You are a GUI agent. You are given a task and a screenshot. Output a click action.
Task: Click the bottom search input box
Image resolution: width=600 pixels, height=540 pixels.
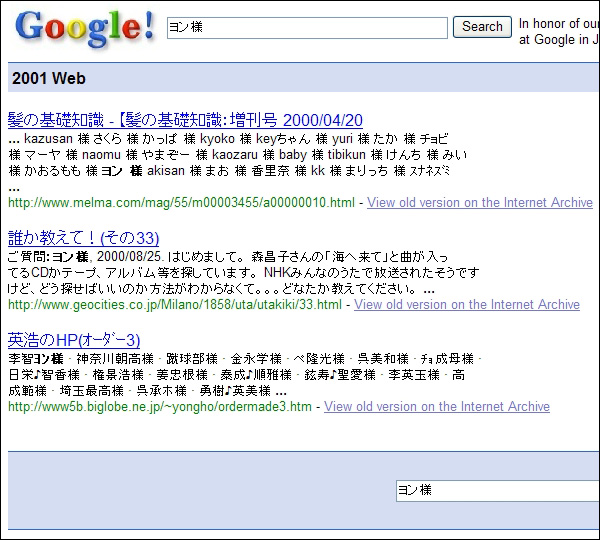pyautogui.click(x=497, y=490)
